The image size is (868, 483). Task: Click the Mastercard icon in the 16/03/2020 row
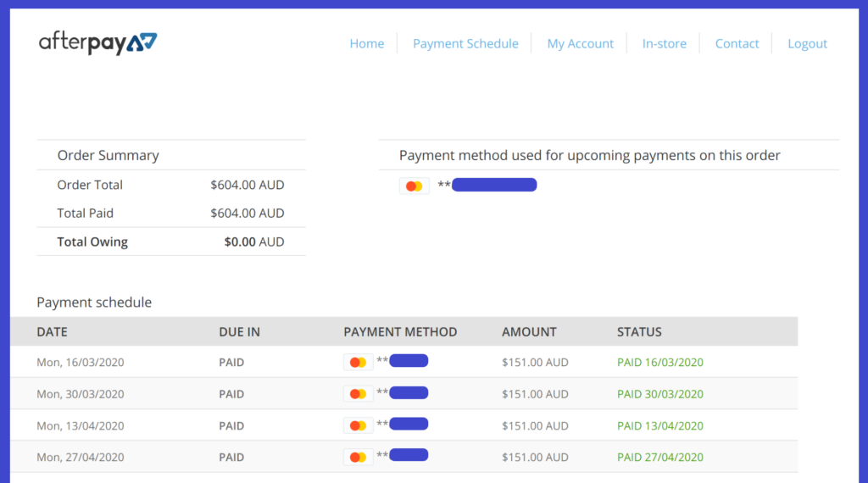[358, 363]
